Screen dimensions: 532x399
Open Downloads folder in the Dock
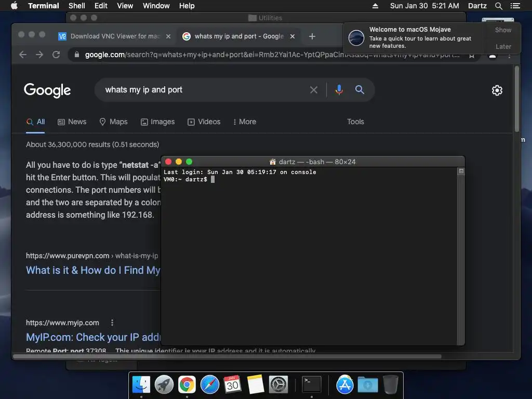[368, 385]
